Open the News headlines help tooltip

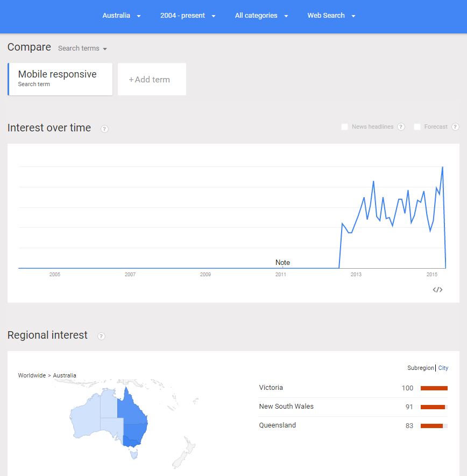tap(401, 127)
